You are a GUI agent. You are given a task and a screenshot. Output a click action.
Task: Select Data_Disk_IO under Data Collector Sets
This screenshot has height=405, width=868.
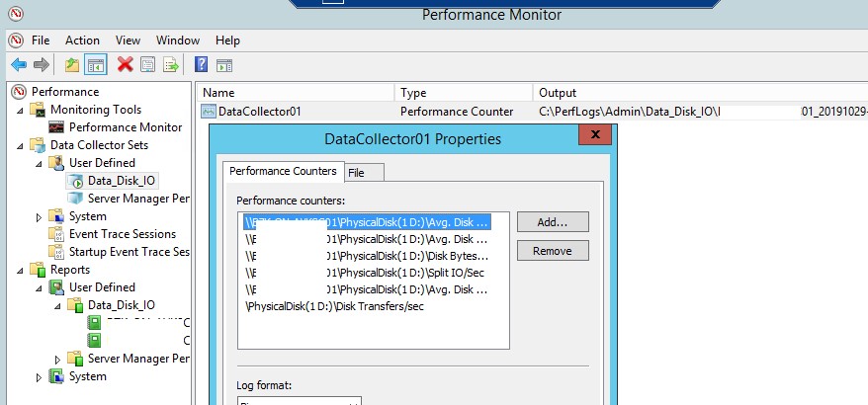pos(122,181)
